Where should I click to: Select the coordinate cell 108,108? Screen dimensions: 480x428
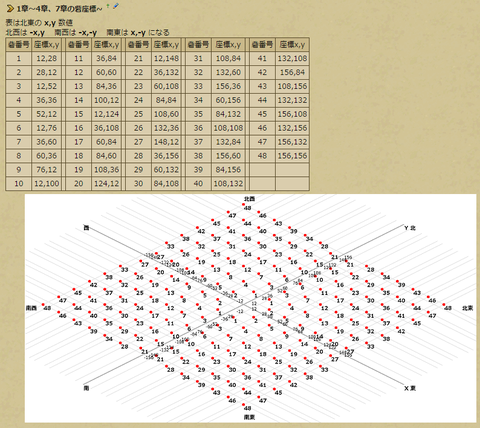[x=228, y=128]
